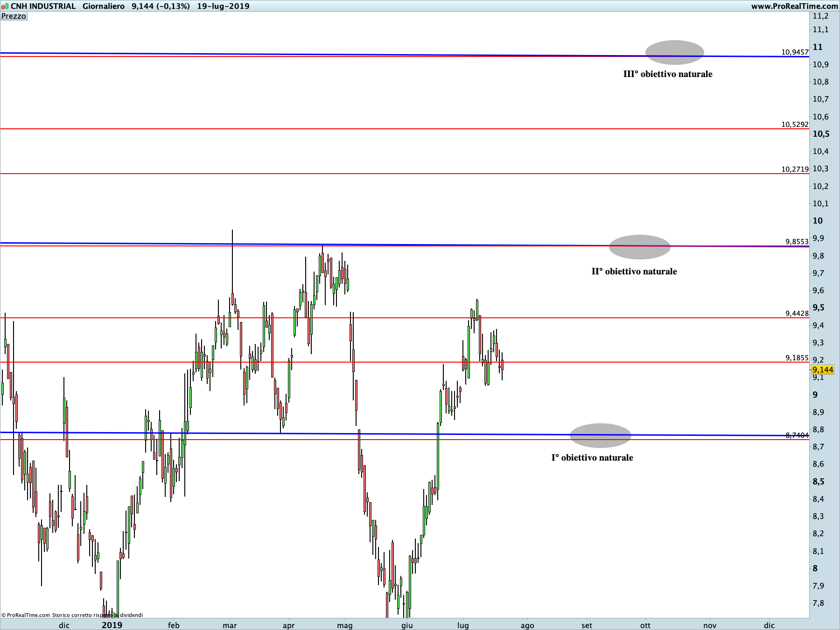Click the 9,8553 level label
The width and height of the screenshot is (840, 630).
pos(797,241)
